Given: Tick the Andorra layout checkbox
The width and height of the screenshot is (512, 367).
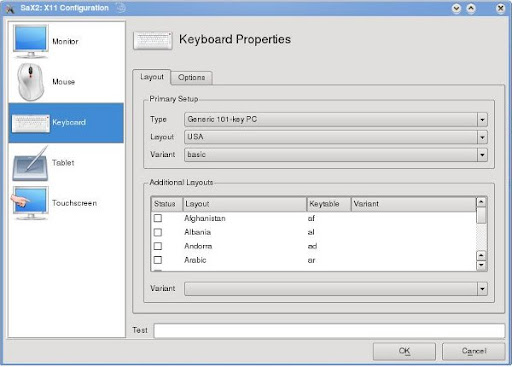Looking at the screenshot, I should [x=158, y=246].
